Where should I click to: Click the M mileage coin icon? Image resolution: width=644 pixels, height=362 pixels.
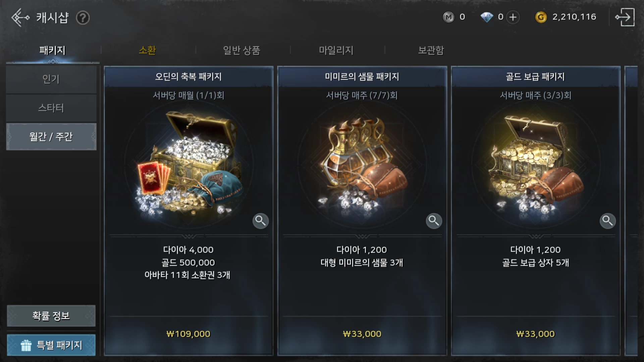448,17
